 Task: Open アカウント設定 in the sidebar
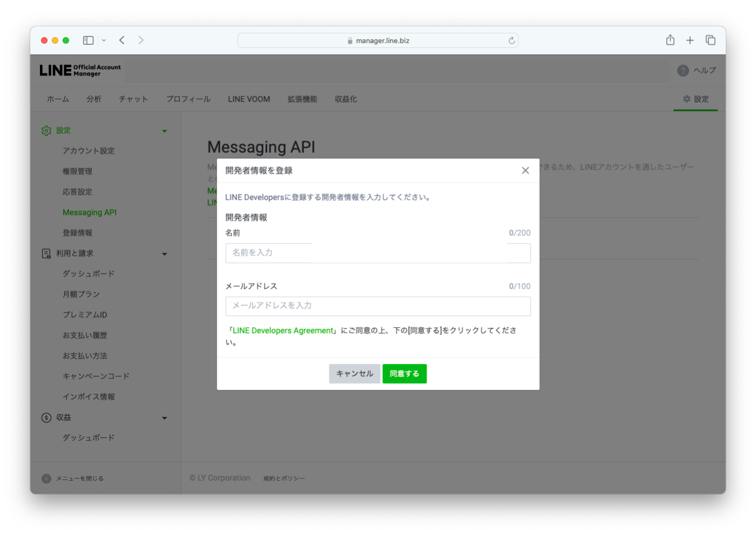89,151
